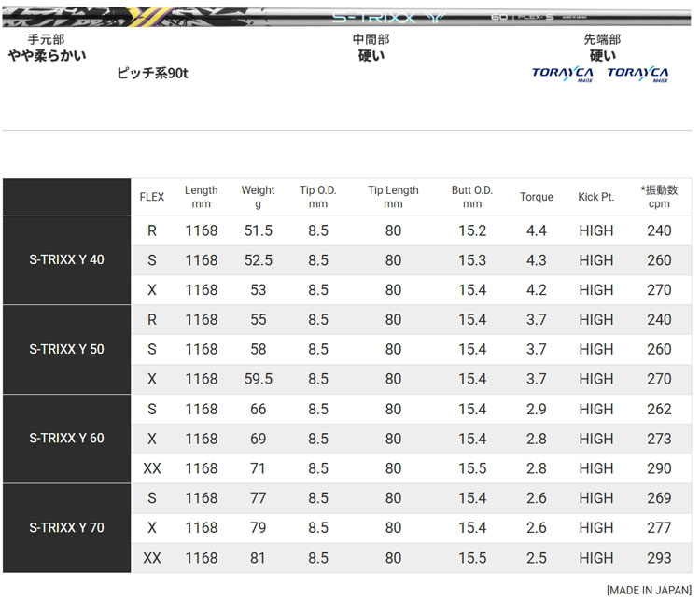Click the 振動数 cpm column header

click(659, 197)
